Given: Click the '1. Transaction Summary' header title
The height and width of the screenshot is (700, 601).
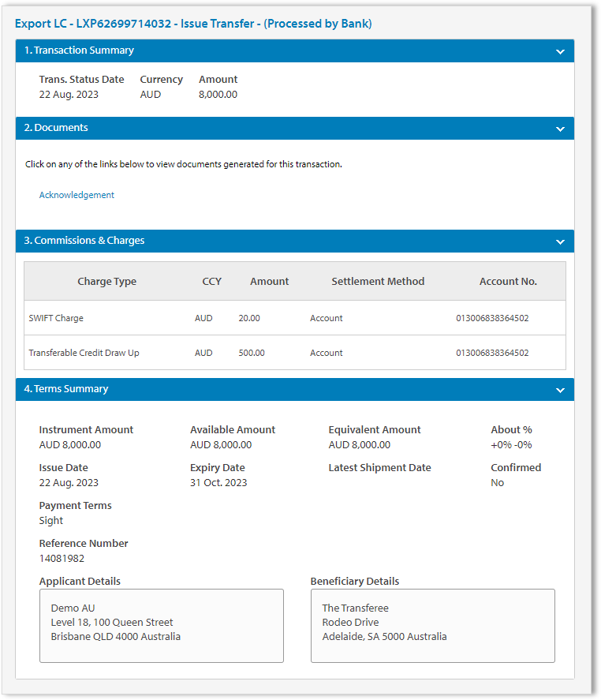Looking at the screenshot, I should (79, 51).
